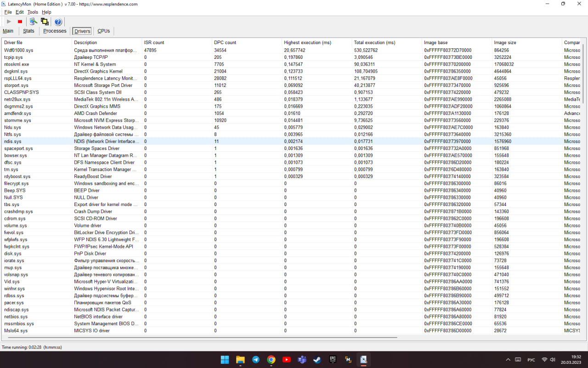Select the stornvme.sys driver row
Screen dimensions: 588x368
[291, 120]
